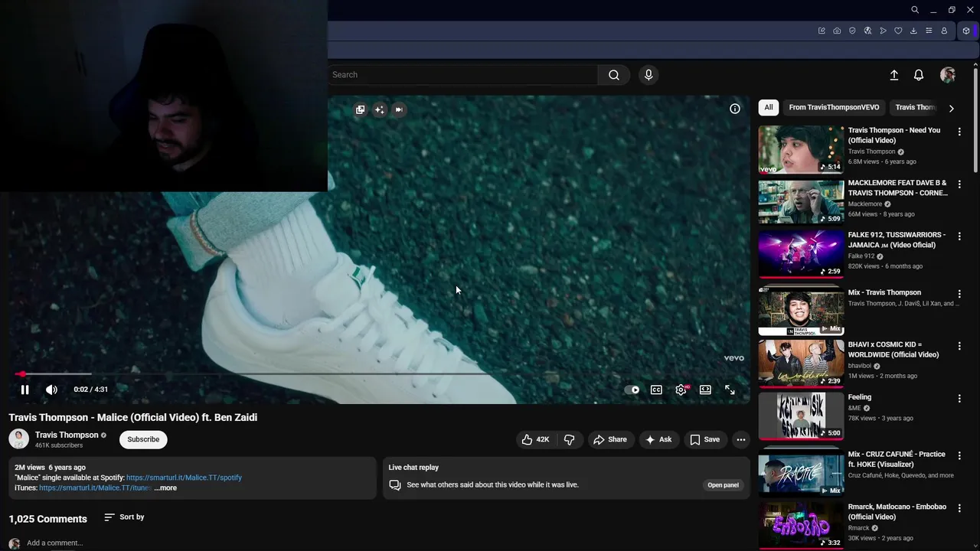
Task: Open the browser tab search icon
Action: tap(915, 10)
